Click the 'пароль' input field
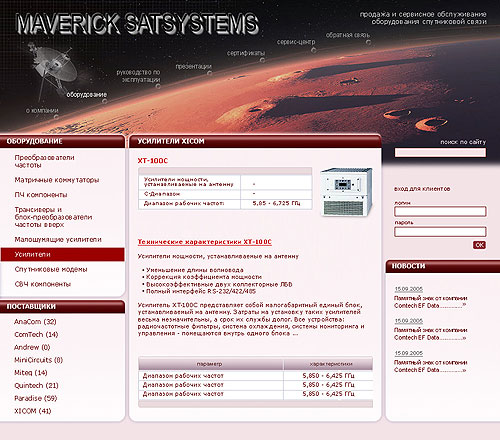Image resolution: width=500 pixels, height=440 pixels. pos(440,232)
